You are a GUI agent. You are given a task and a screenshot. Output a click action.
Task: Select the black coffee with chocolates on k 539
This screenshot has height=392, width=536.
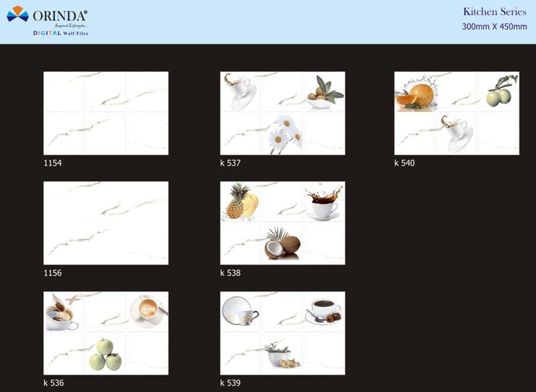coord(324,311)
